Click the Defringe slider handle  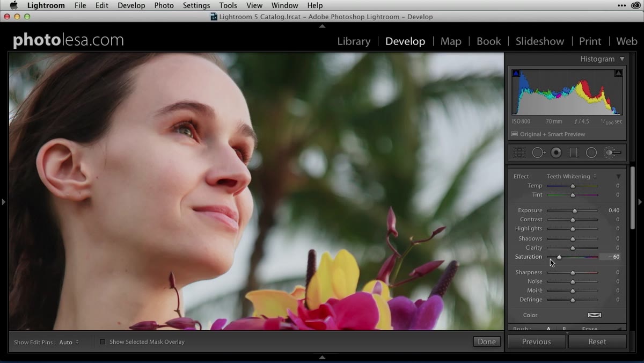coord(573,300)
